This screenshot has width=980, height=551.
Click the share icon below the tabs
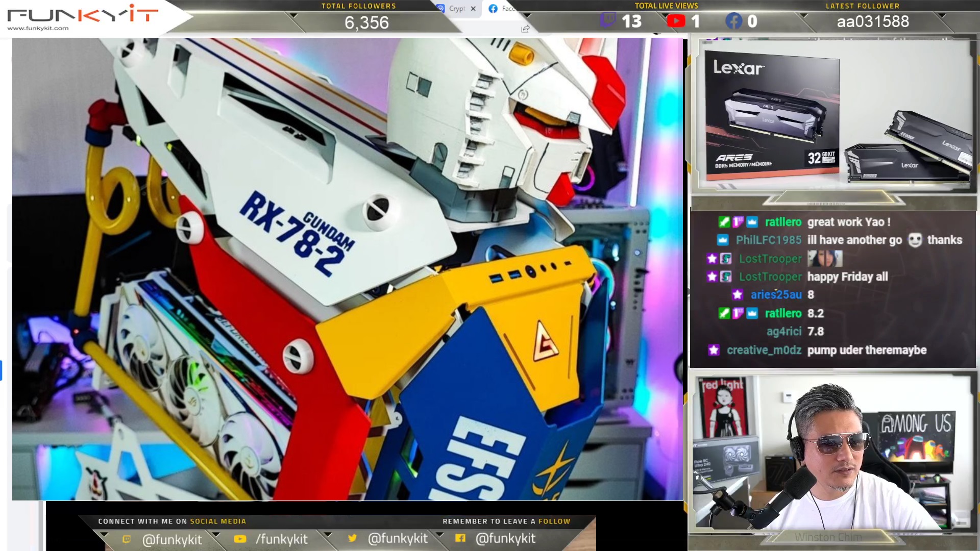point(525,29)
